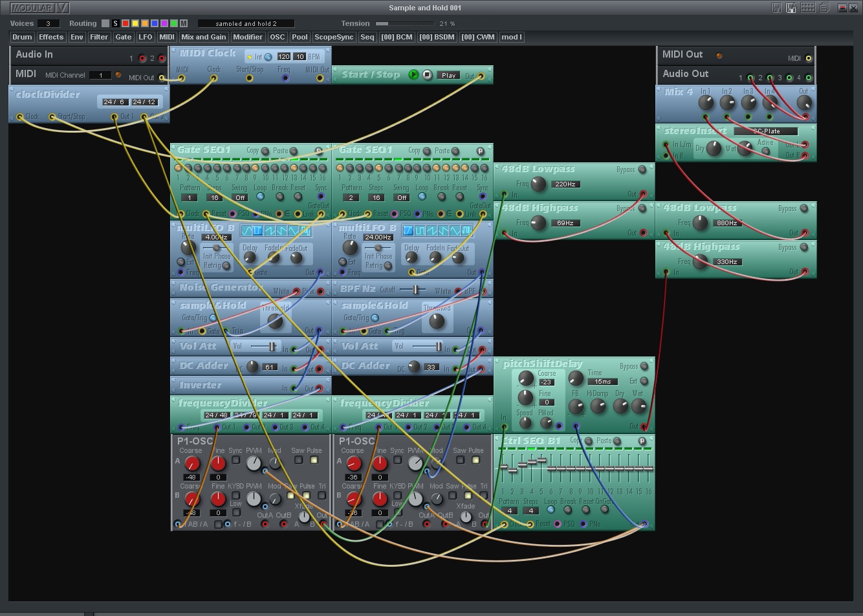Screen dimensions: 863x616
Task: Click Paste button on left Gate SEQ1
Action: point(294,151)
